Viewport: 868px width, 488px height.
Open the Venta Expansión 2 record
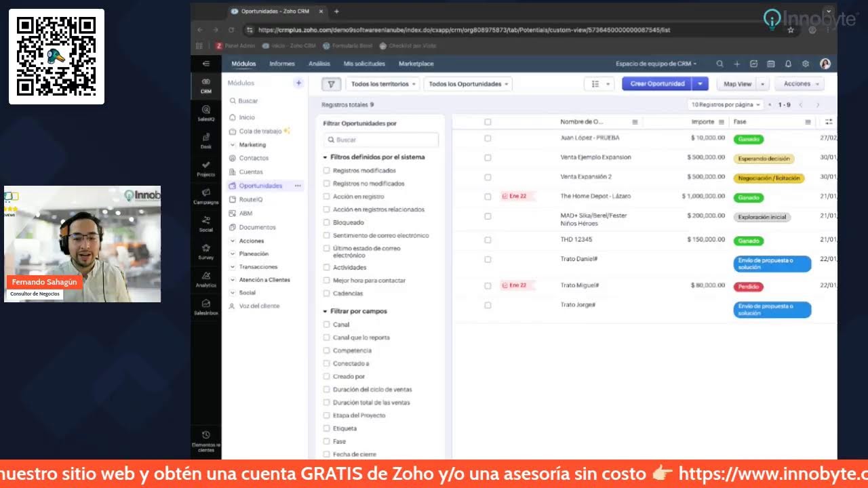click(x=586, y=177)
